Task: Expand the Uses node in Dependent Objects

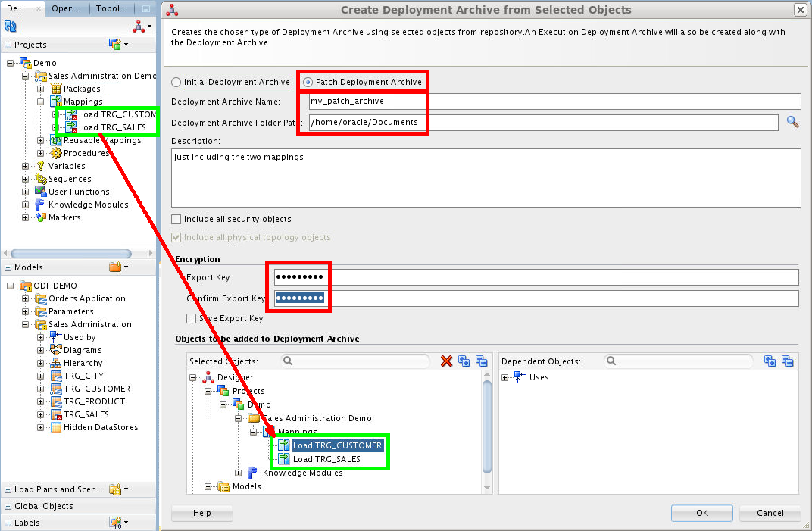Action: coord(505,377)
